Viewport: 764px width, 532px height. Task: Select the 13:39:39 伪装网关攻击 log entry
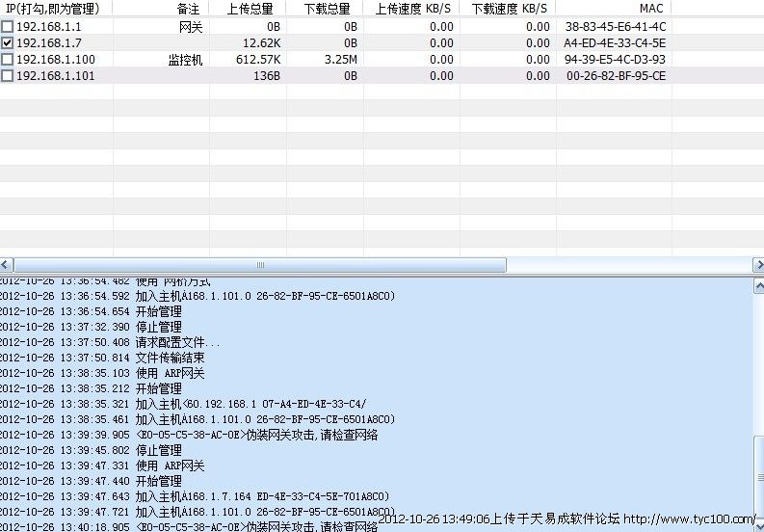point(193,435)
